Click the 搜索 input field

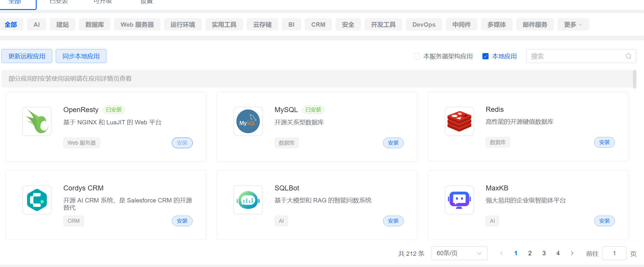coord(575,56)
